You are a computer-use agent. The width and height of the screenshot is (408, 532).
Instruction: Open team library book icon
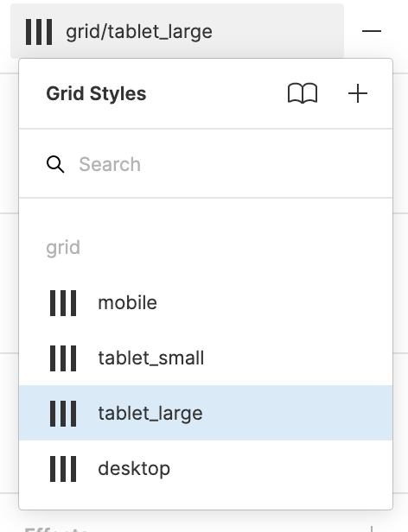(303, 93)
